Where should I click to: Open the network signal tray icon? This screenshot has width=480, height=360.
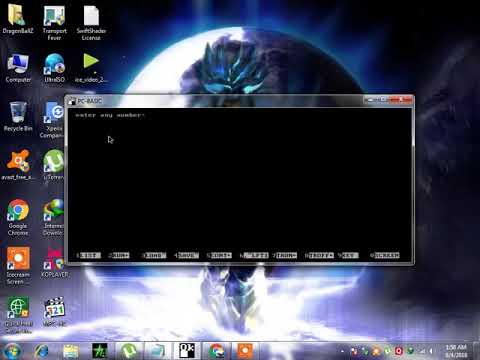tap(422, 351)
